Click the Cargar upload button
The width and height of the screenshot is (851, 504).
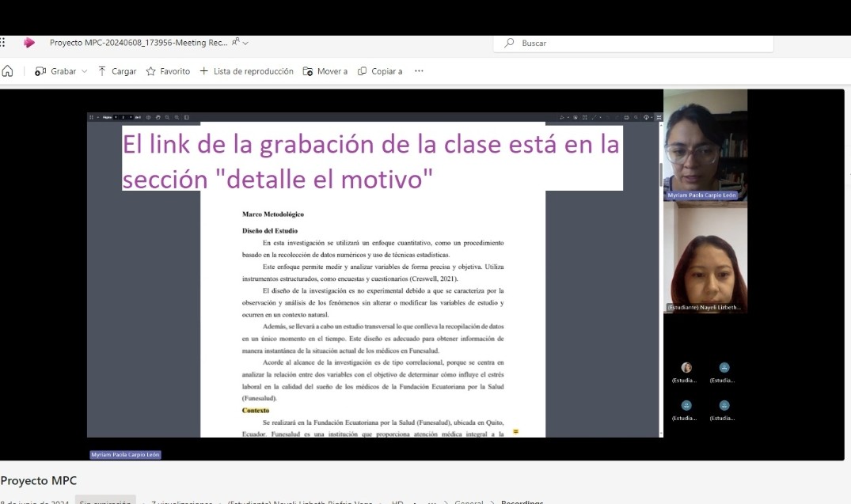(x=116, y=71)
